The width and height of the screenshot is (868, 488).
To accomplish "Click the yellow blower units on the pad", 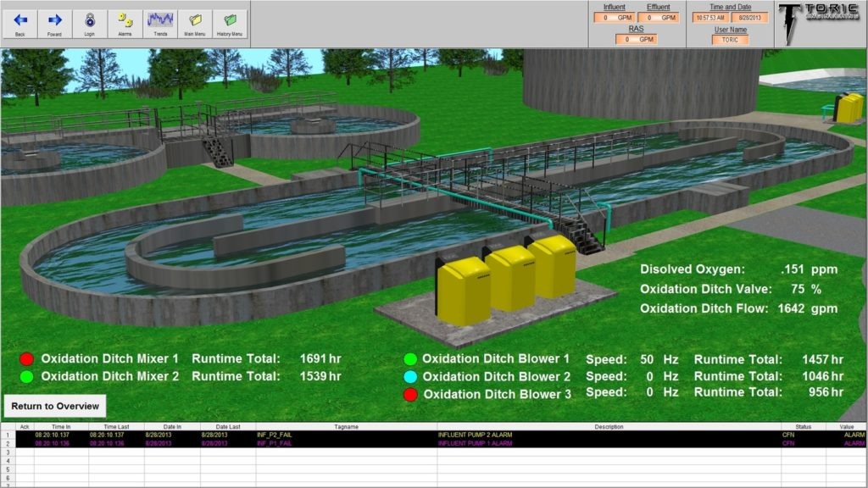I will (507, 280).
